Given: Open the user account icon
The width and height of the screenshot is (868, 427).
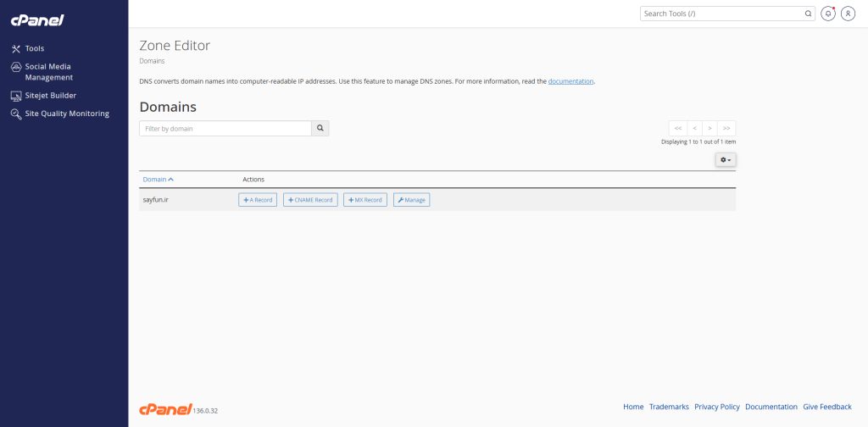Looking at the screenshot, I should (848, 14).
